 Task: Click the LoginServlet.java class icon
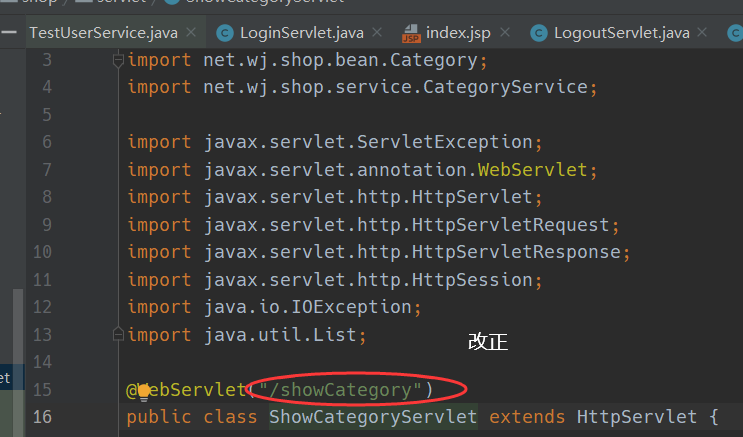coord(225,33)
